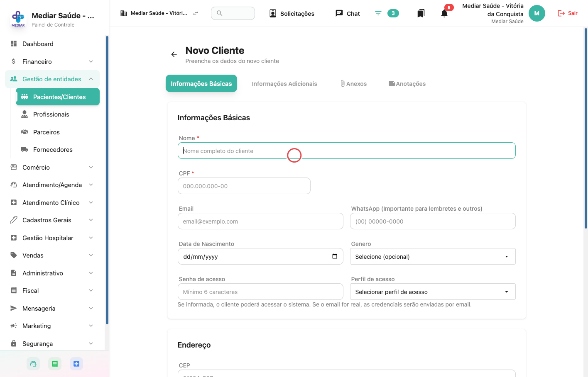Open the Anexos tab
This screenshot has height=377, width=588.
click(x=354, y=84)
